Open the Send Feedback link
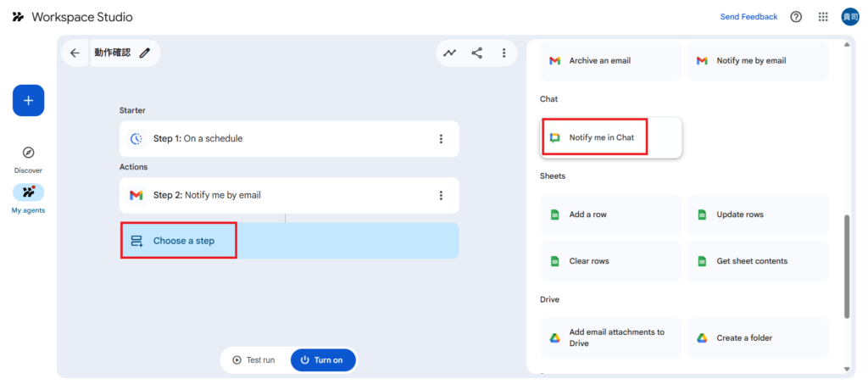The width and height of the screenshot is (868, 390). coord(748,17)
